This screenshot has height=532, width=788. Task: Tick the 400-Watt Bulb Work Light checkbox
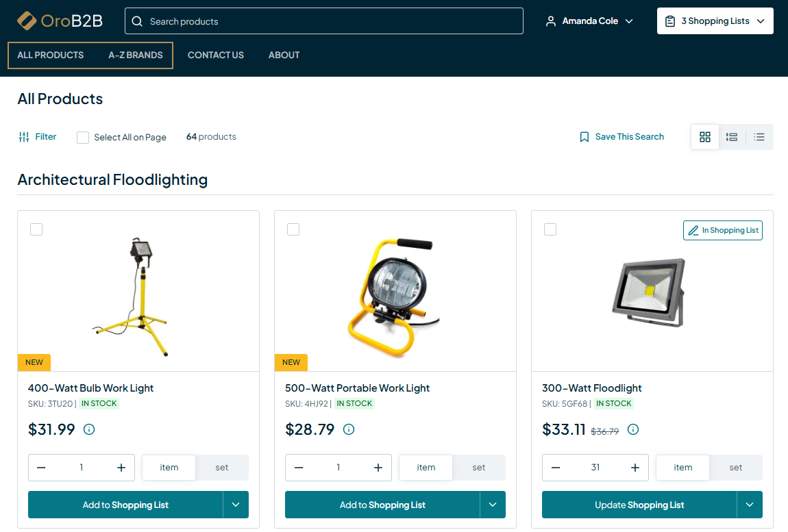pyautogui.click(x=36, y=229)
